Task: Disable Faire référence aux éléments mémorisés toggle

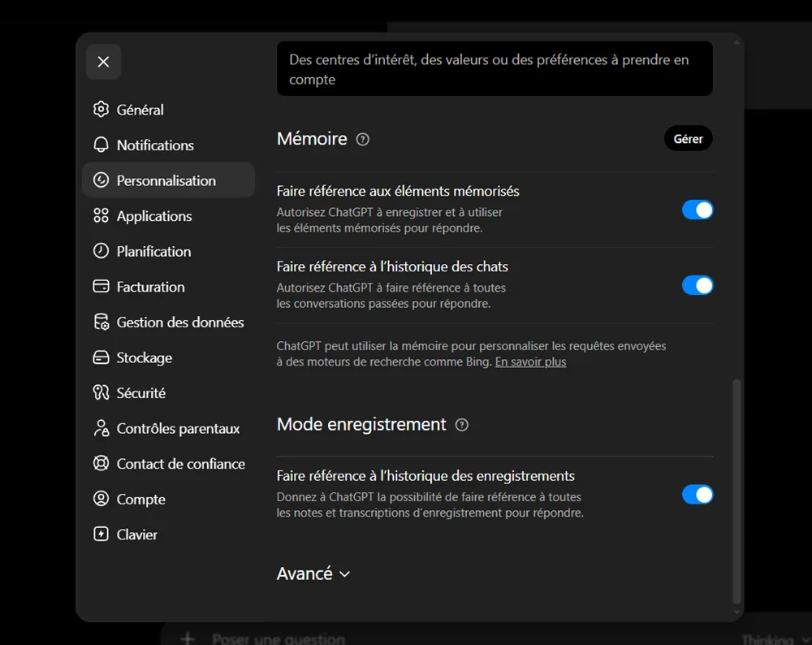Action: pyautogui.click(x=697, y=210)
